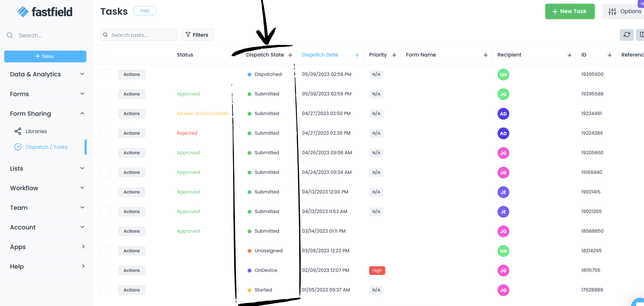Open the Filters button
This screenshot has height=306, width=644.
197,35
